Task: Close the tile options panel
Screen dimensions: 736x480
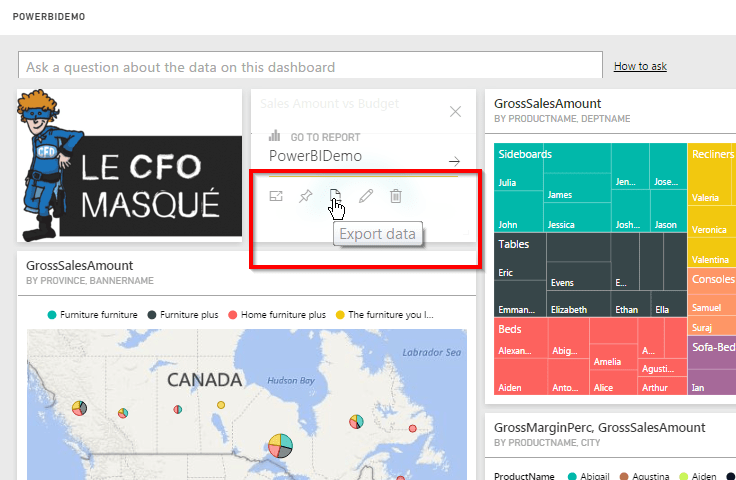Action: click(x=456, y=112)
